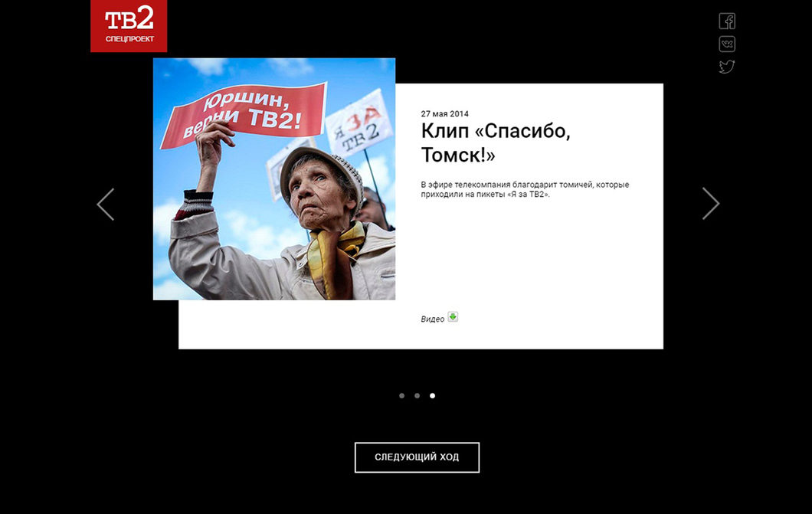Select the second slider dot
Screen dimensions: 812x514
[417, 395]
